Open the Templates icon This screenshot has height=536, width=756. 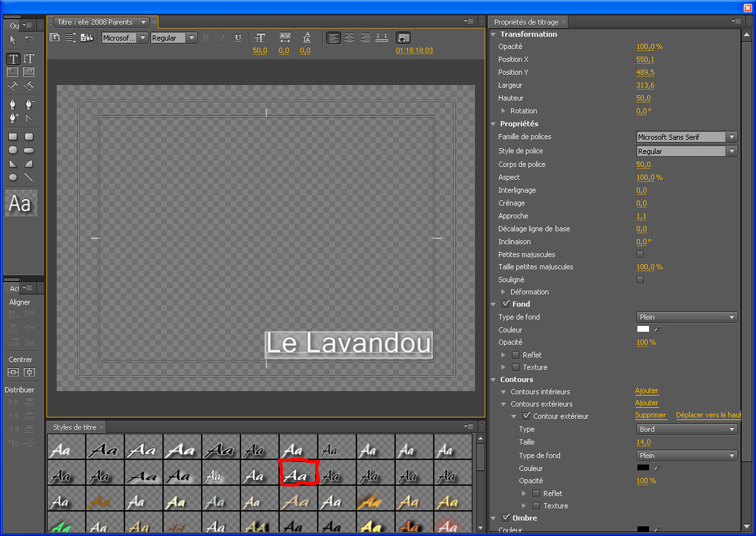click(x=87, y=37)
